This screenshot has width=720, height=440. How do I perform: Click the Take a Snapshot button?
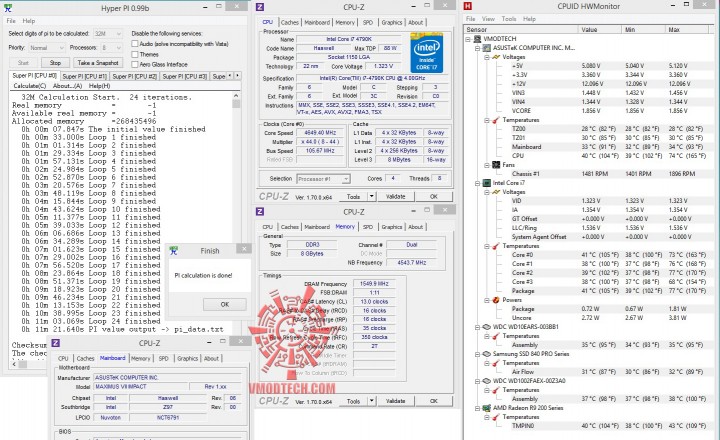98,63
